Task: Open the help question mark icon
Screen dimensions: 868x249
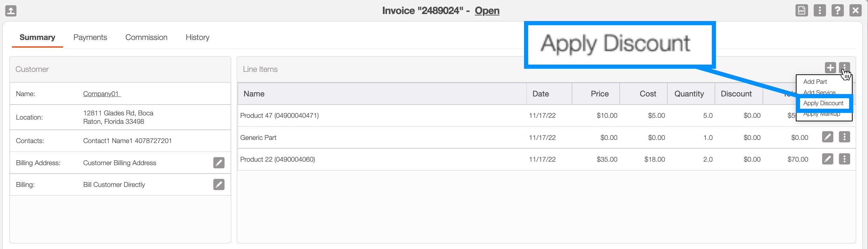Action: click(838, 11)
